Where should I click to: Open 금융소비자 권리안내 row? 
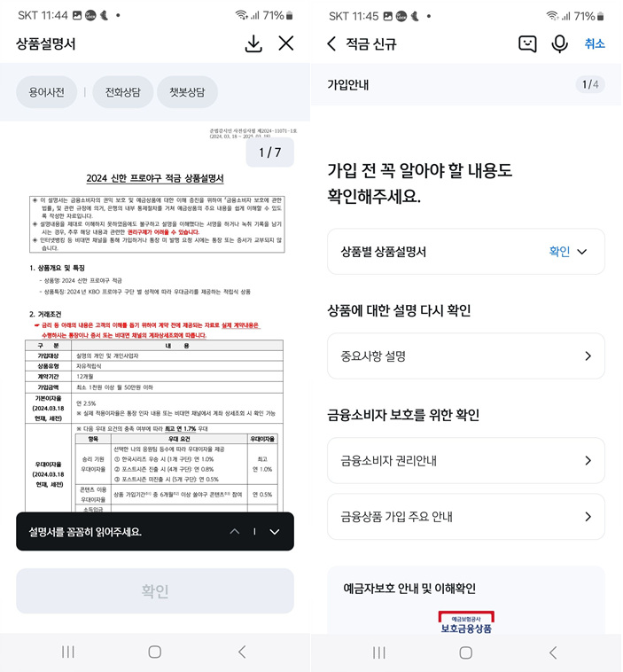point(466,460)
